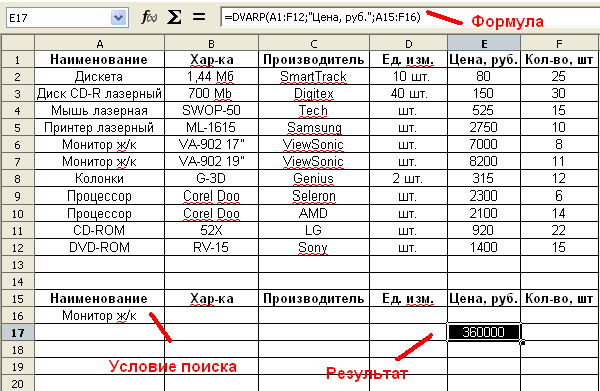Viewport: 600px width, 391px height.
Task: Click the formula input line with DVARP
Action: pos(410,17)
